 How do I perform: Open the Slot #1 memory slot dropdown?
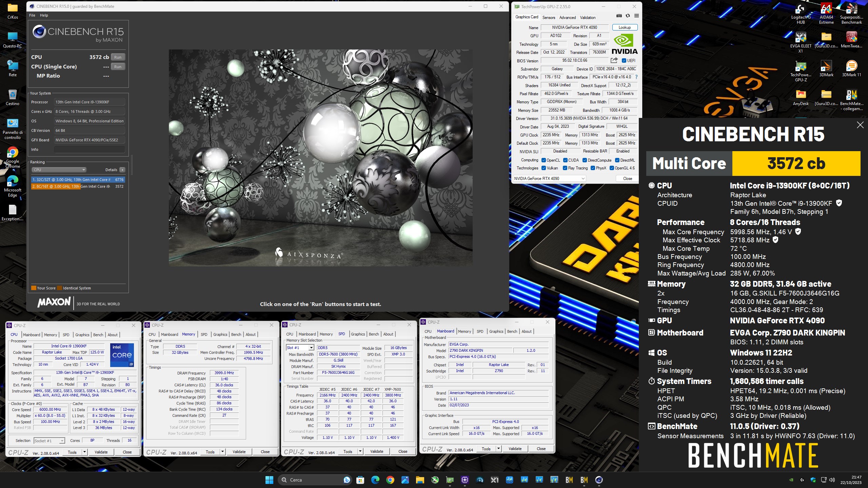pyautogui.click(x=300, y=348)
